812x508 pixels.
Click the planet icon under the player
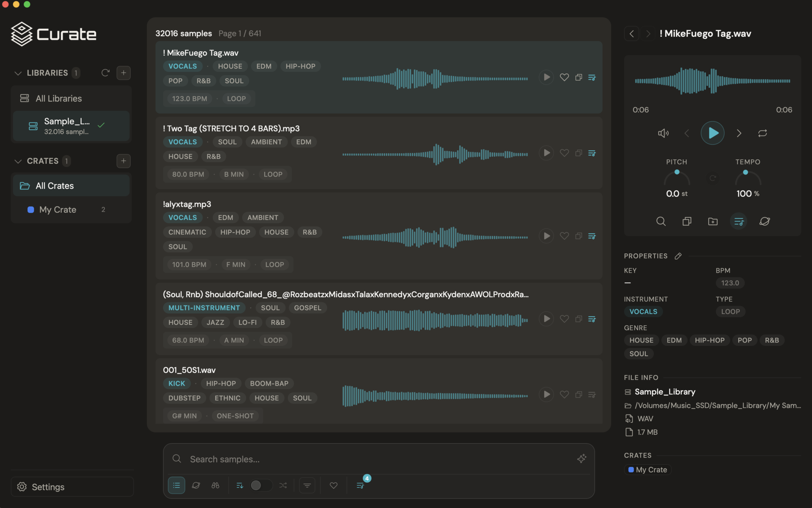pyautogui.click(x=765, y=221)
